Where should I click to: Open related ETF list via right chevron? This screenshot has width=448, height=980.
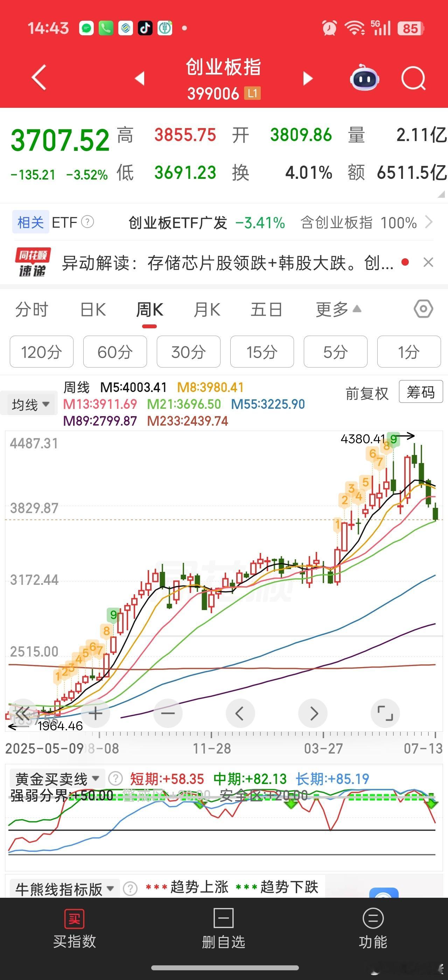429,222
